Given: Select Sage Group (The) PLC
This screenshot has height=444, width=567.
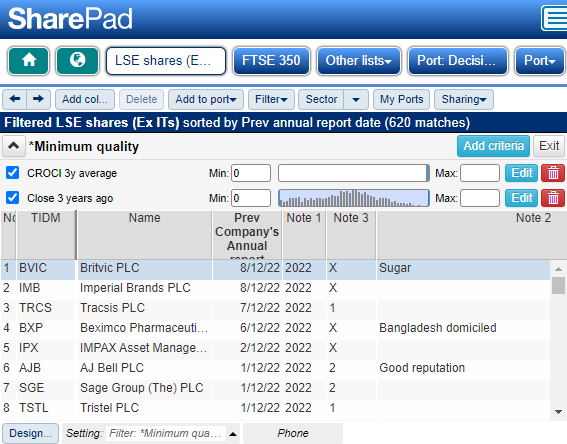Looking at the screenshot, I should (141, 388).
